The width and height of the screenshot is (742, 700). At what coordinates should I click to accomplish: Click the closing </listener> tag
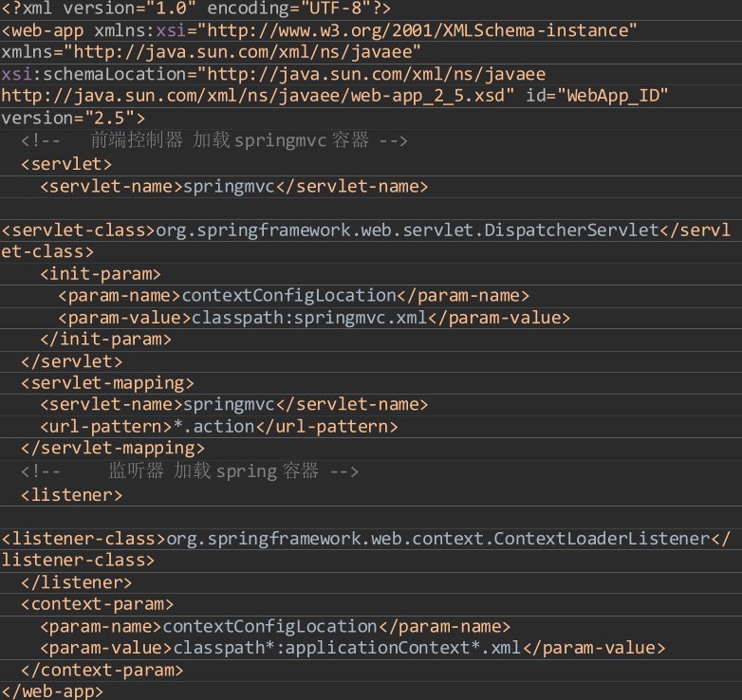click(76, 582)
